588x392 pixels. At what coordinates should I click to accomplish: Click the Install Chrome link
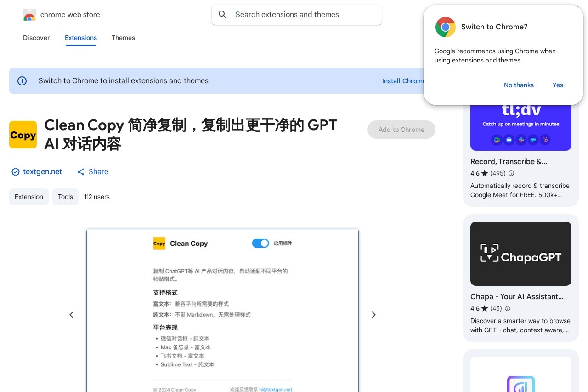pyautogui.click(x=403, y=81)
